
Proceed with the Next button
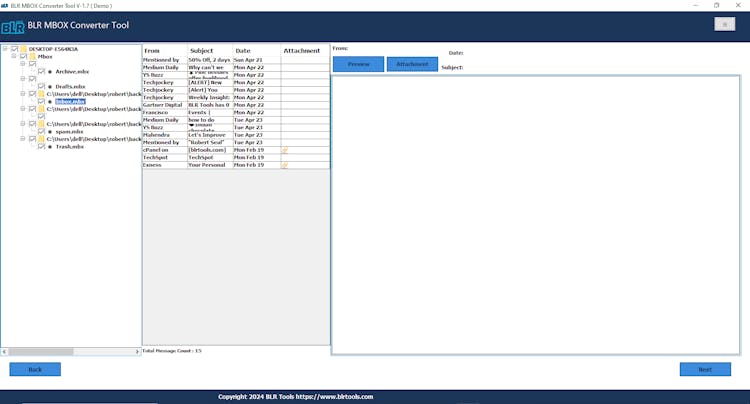coord(705,369)
